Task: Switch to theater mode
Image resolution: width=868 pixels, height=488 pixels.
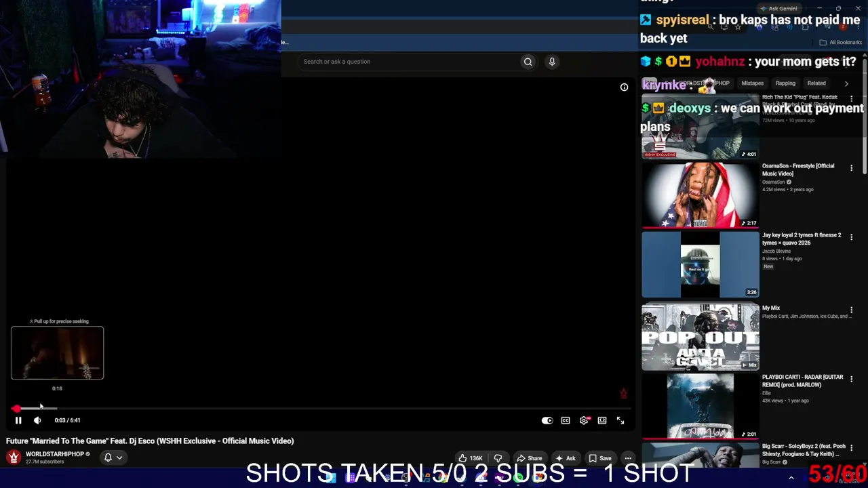Action: (602, 420)
